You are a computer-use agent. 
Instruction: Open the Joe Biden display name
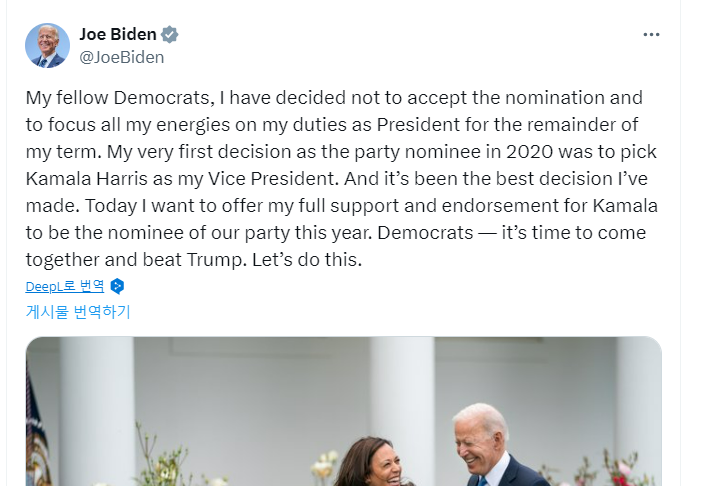click(x=117, y=34)
